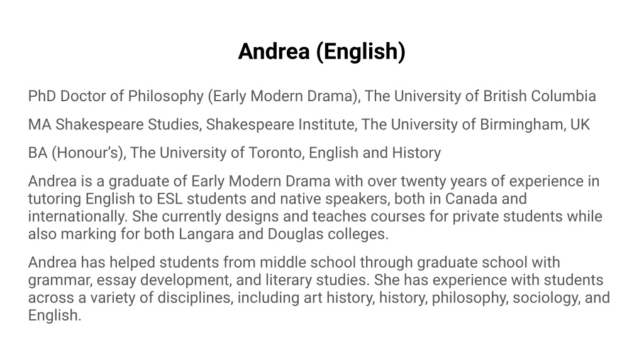Click 'English and History' text
The image size is (644, 362).
point(375,153)
